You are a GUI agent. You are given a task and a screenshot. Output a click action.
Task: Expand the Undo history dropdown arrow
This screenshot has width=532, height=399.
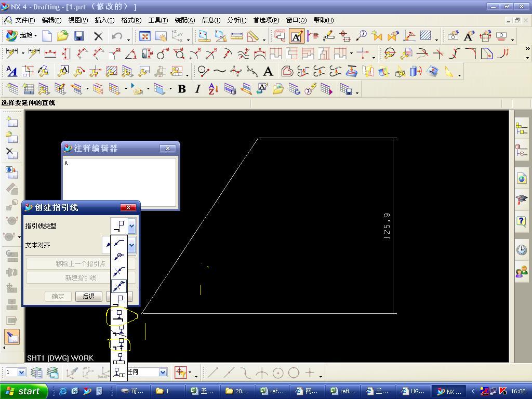tap(128, 39)
